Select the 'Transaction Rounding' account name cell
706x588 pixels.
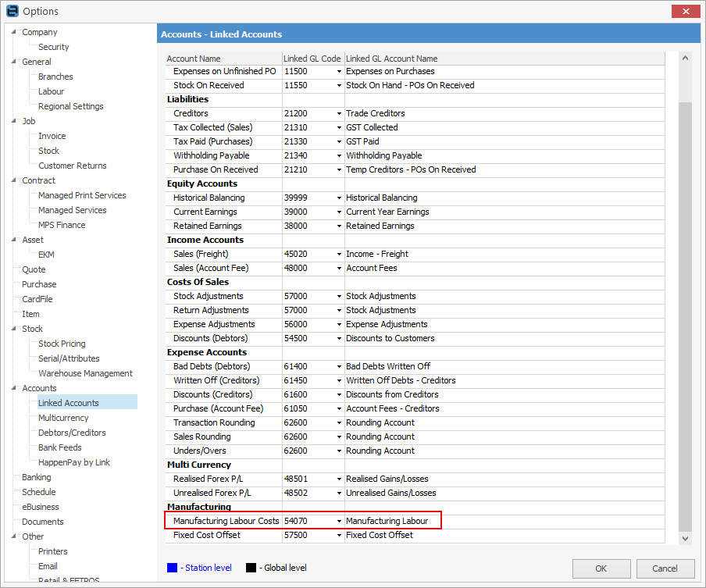224,422
